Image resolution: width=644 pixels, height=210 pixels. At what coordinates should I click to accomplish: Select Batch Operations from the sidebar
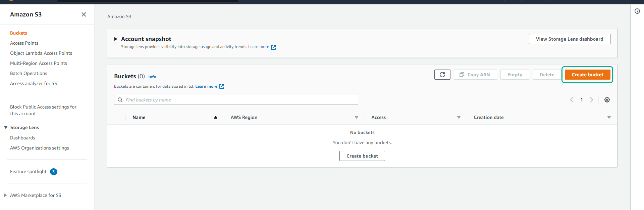(x=29, y=73)
